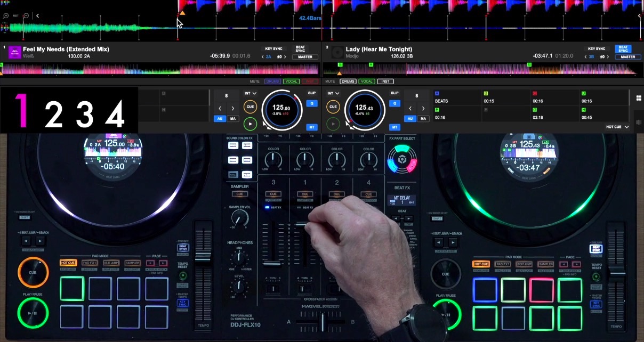Enable master tempo MT on deck 2

pyautogui.click(x=396, y=127)
